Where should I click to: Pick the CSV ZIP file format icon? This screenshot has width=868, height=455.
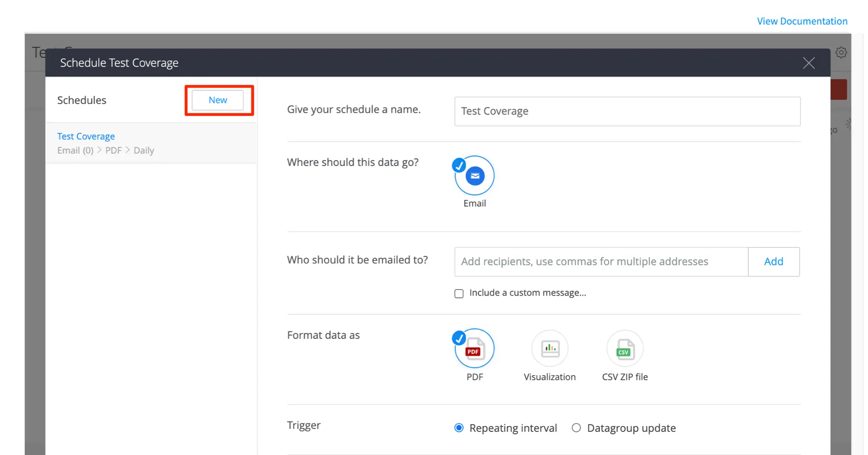point(625,349)
